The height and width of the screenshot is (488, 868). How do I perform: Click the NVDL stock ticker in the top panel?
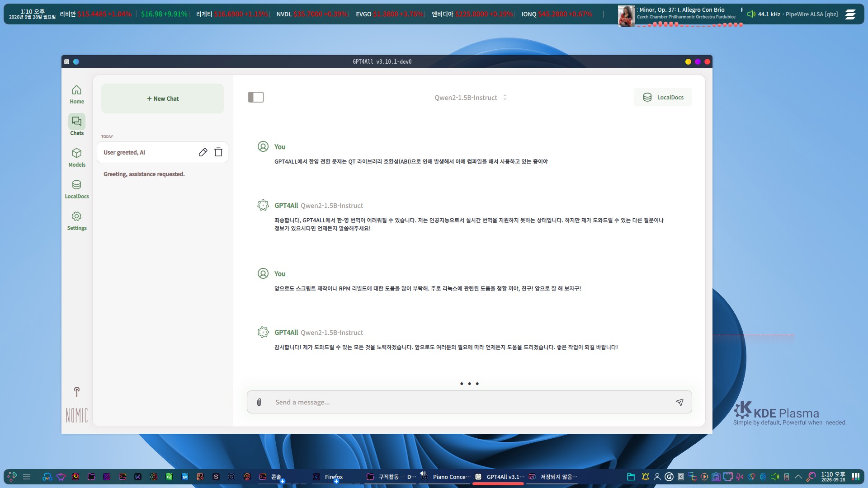(312, 14)
